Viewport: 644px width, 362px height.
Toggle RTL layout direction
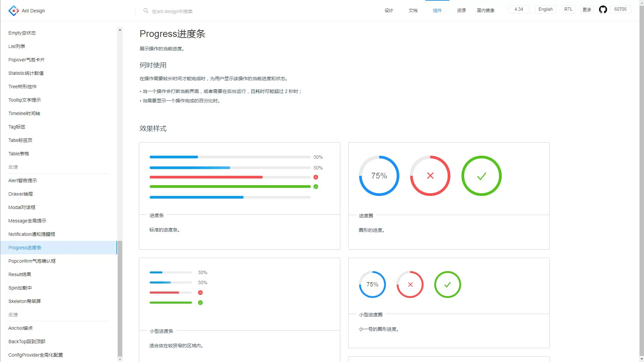click(x=568, y=9)
